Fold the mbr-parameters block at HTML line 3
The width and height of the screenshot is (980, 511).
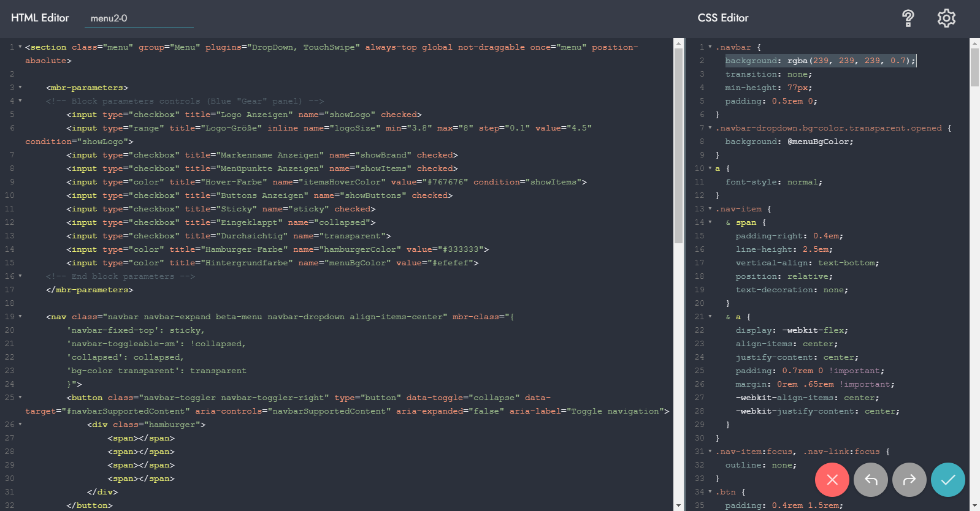(x=20, y=88)
